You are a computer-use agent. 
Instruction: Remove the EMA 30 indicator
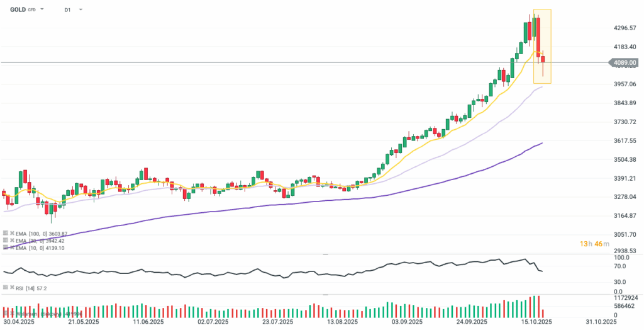12,241
